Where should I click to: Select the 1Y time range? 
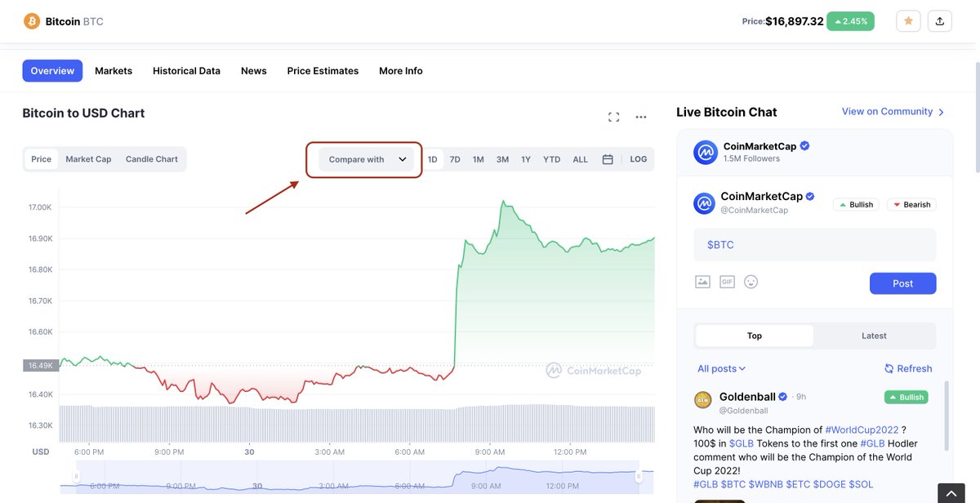(526, 159)
